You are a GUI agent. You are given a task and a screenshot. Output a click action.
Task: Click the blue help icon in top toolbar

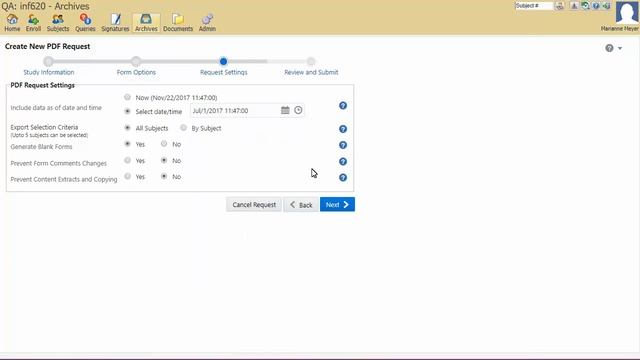(596, 6)
